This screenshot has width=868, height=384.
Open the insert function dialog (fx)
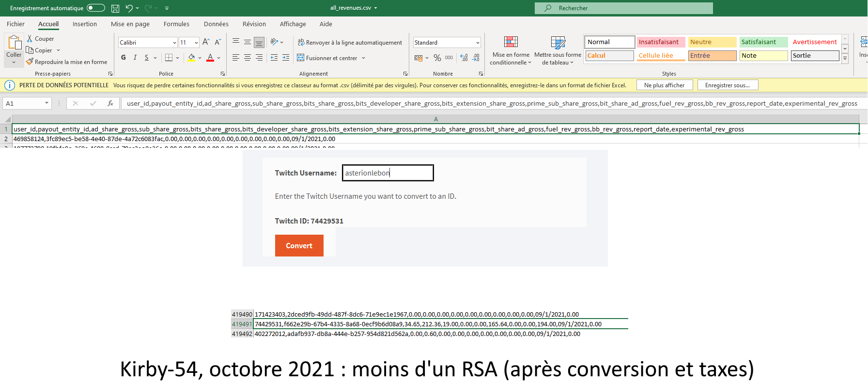[x=110, y=103]
